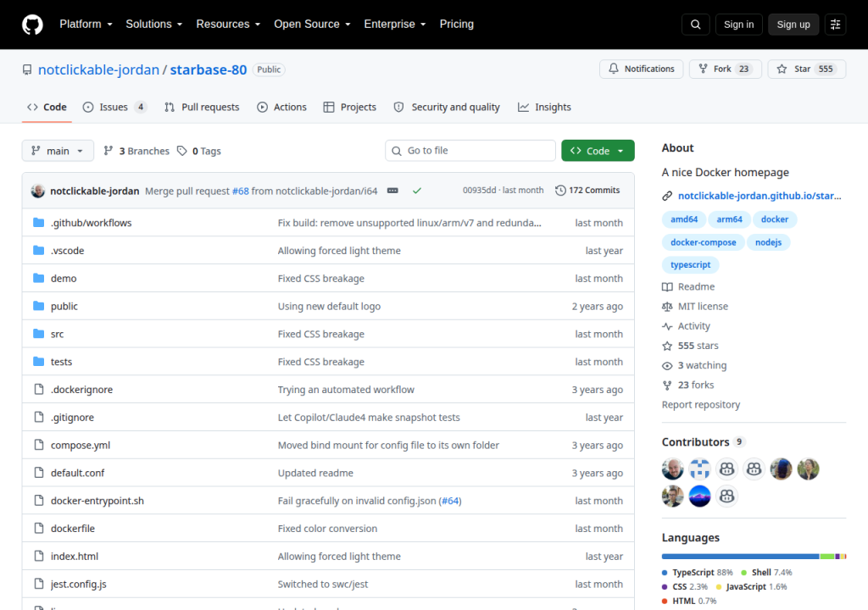868x610 pixels.
Task: Open 172 Commits history link
Action: coord(587,191)
